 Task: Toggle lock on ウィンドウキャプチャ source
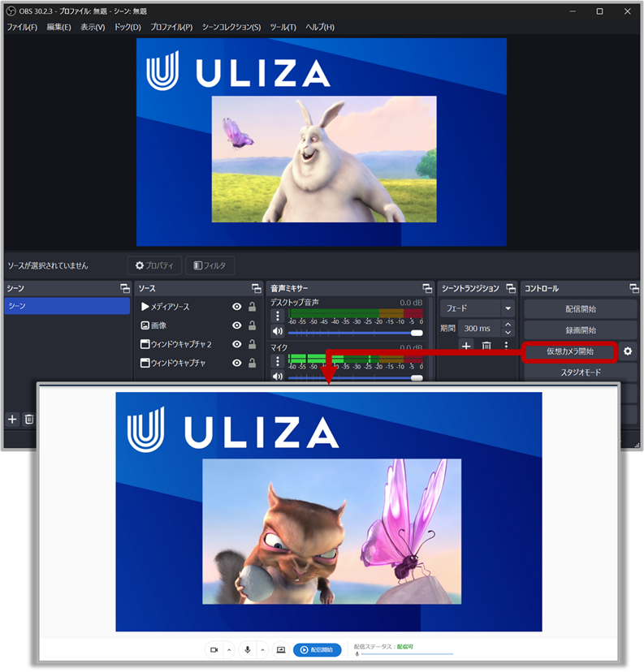[252, 363]
